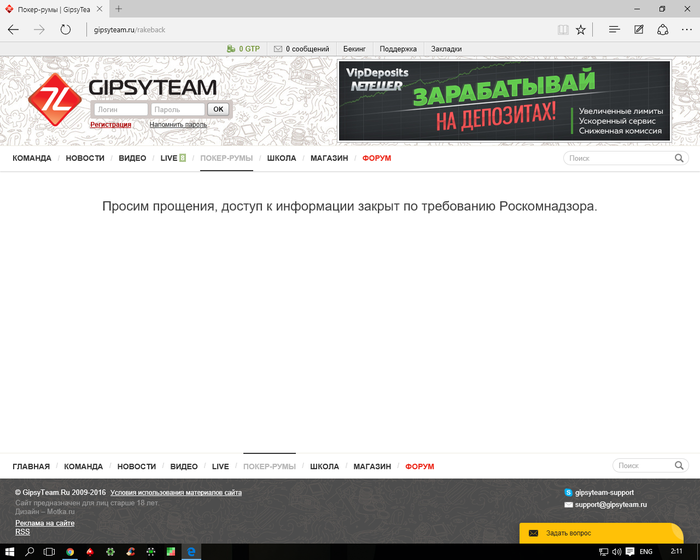Screen dimensions: 700x560
Task: Click the gipsyteam-support Skype contact
Action: (599, 493)
